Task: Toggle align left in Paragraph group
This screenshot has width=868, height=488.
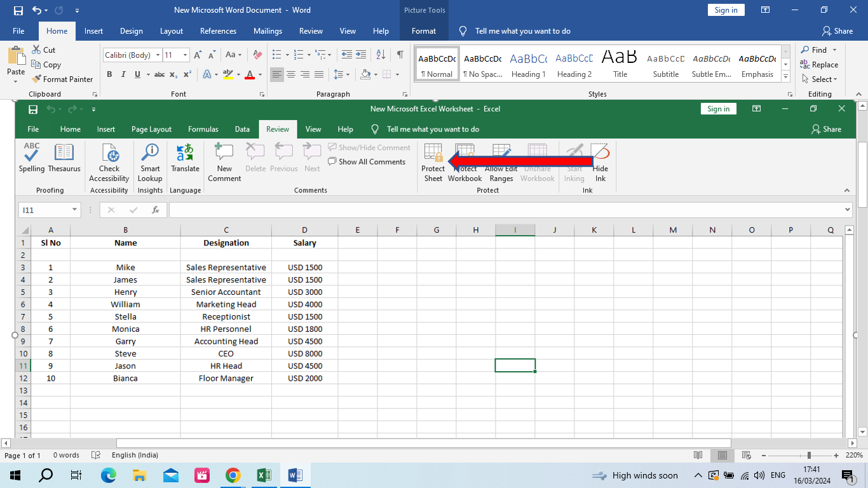Action: click(277, 74)
